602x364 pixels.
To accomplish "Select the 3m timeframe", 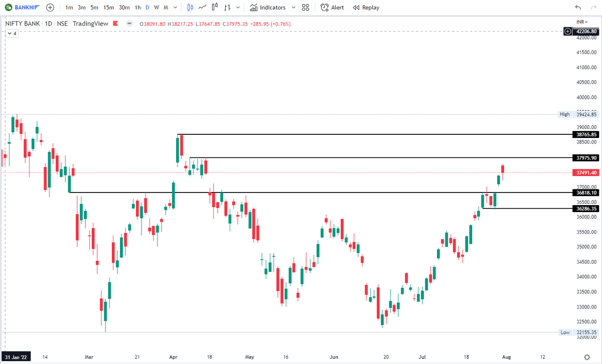I will [x=82, y=8].
